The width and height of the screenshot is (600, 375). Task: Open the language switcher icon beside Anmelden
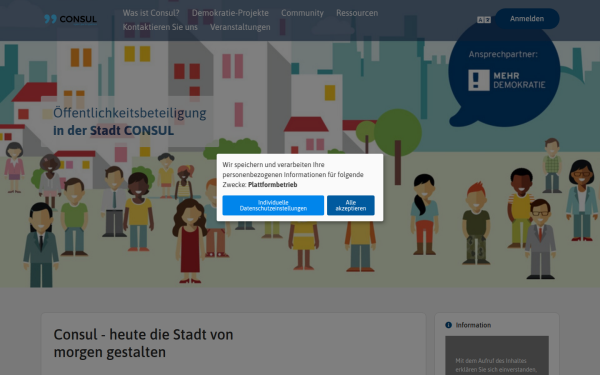click(484, 20)
